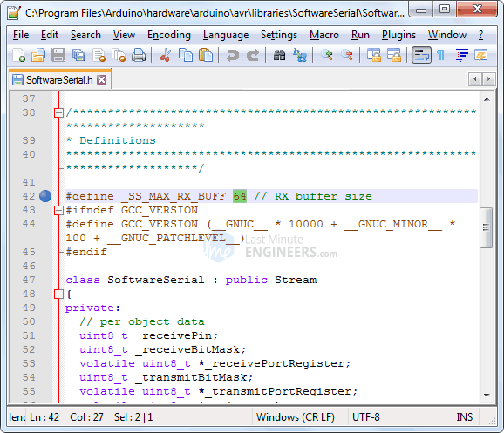Click the New file toolbar icon
Viewport: 504px width, 433px height.
point(19,55)
